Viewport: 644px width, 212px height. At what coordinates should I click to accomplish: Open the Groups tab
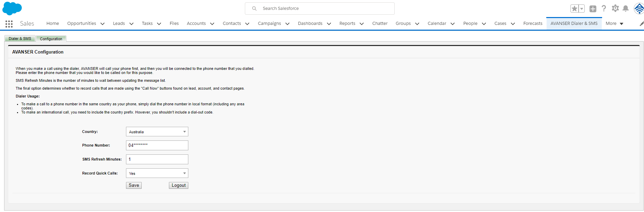[x=403, y=24]
